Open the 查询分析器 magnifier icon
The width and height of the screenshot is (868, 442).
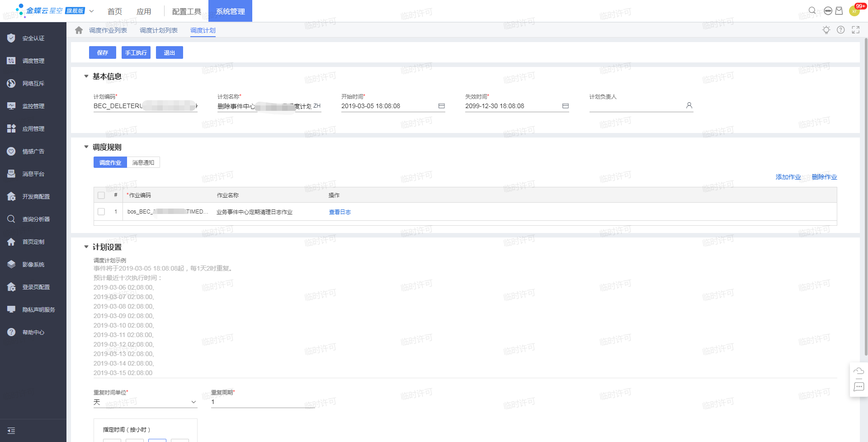coord(11,219)
